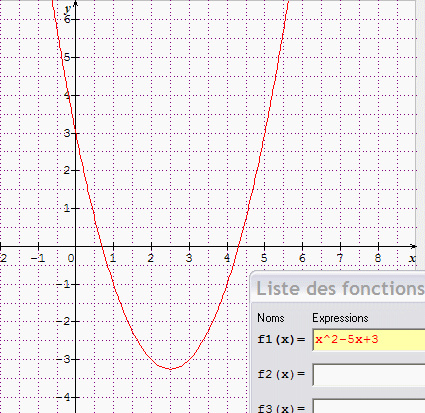Click the empty f2(x) expression field
Screen dimensions: 425x413
(x=369, y=375)
